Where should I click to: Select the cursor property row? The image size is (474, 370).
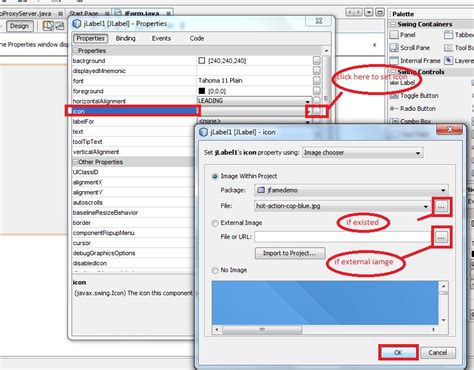[134, 243]
